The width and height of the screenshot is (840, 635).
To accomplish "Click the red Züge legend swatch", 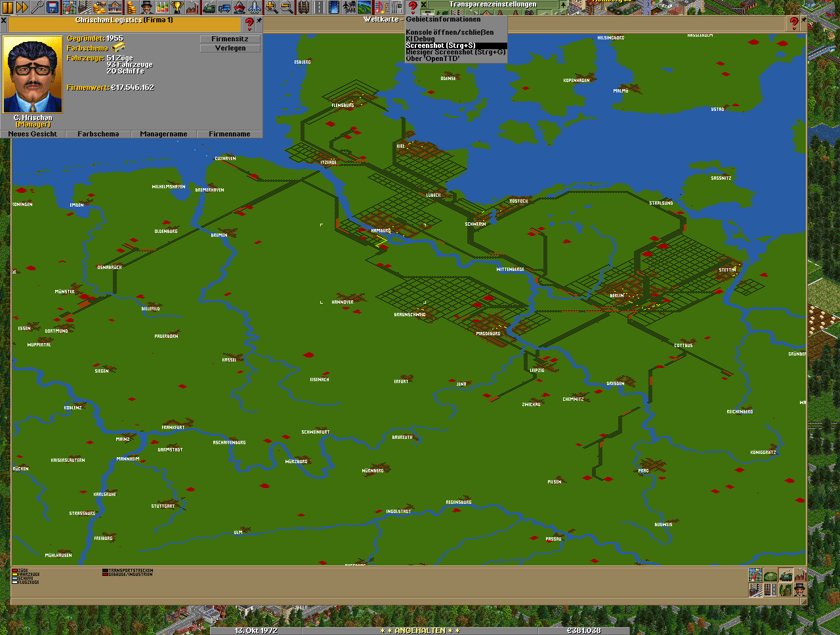I will [14, 571].
